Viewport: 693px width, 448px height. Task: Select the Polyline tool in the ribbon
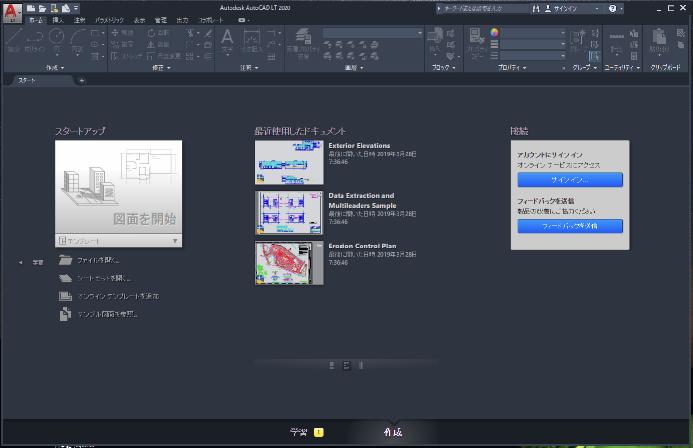34,40
